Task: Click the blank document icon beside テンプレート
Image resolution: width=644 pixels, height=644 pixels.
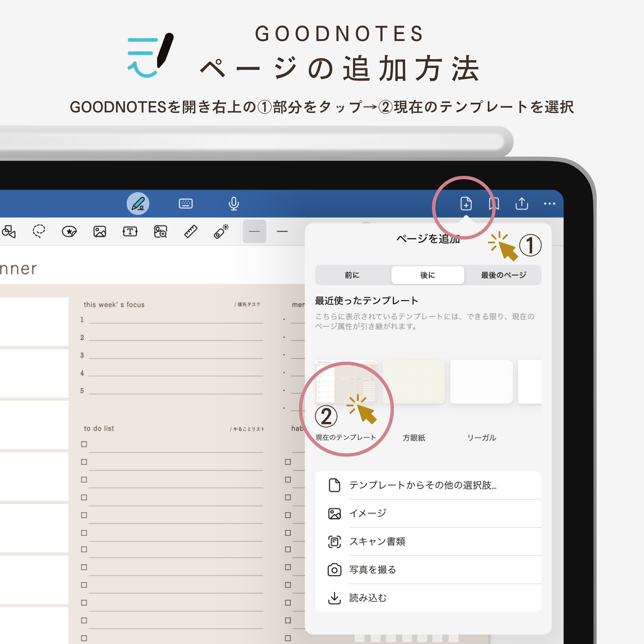Action: (334, 485)
